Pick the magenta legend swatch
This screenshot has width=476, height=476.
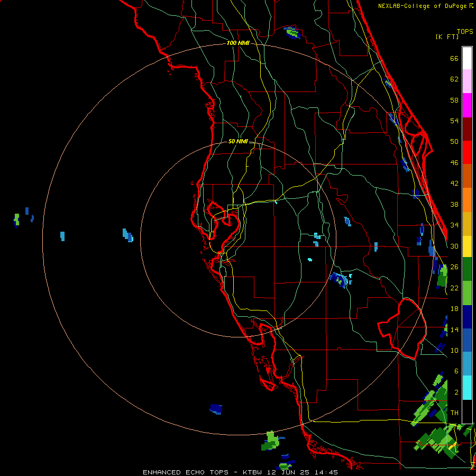click(467, 105)
